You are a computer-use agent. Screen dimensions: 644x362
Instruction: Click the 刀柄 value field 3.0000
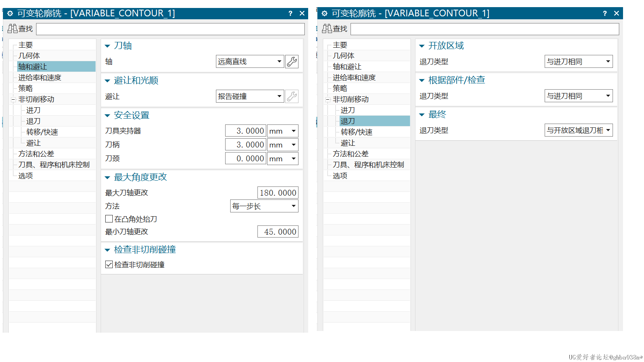[x=246, y=145]
